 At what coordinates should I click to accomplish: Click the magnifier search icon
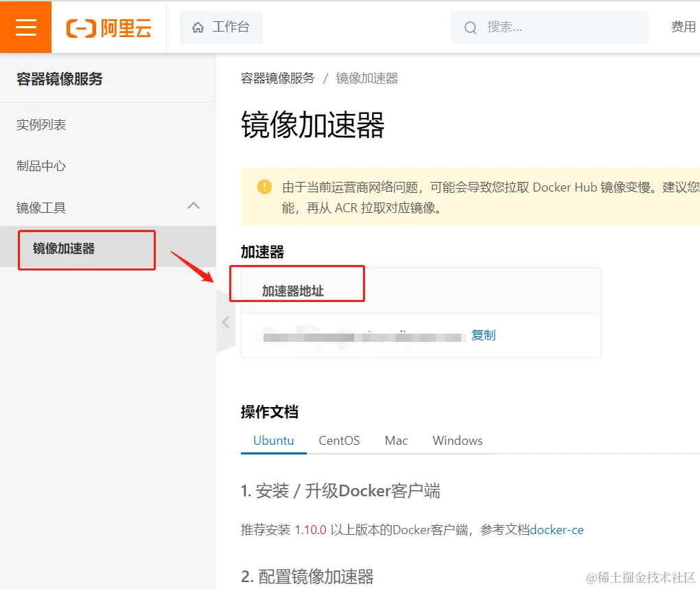tap(471, 27)
